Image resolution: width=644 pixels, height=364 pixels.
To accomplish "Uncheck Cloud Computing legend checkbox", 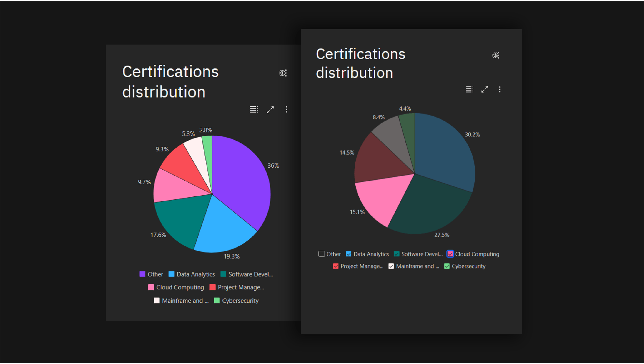I will 450,254.
